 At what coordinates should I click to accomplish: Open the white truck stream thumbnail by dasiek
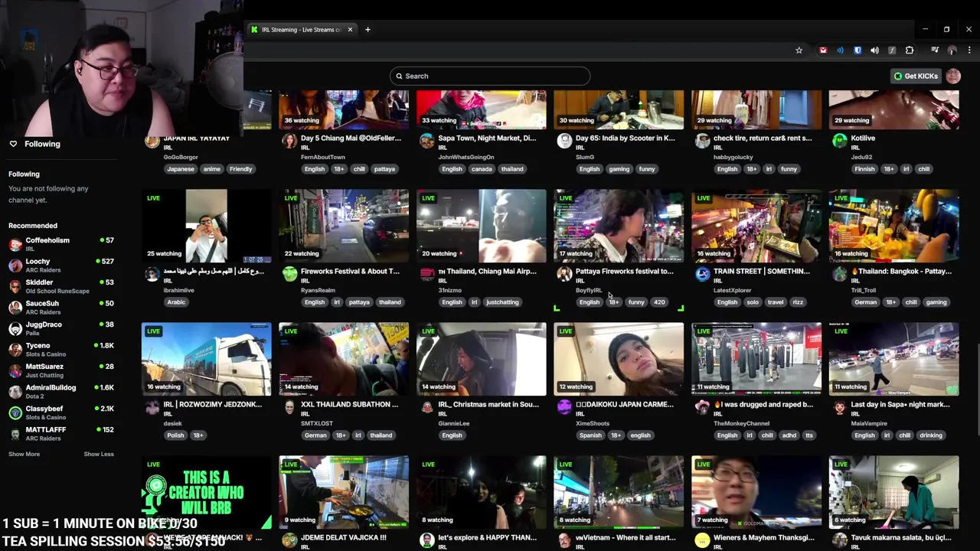[x=206, y=359]
